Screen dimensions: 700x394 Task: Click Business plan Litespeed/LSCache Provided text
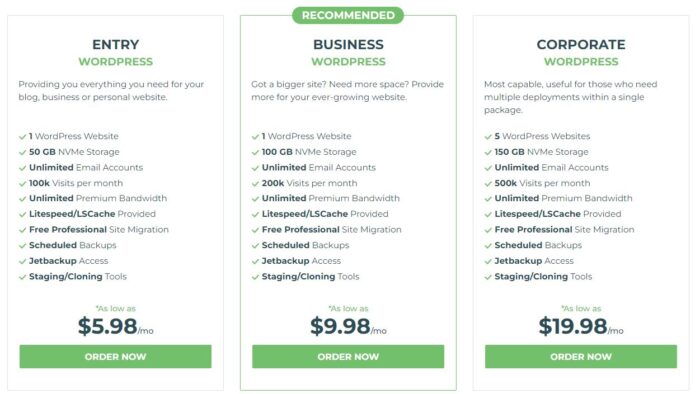(325, 214)
